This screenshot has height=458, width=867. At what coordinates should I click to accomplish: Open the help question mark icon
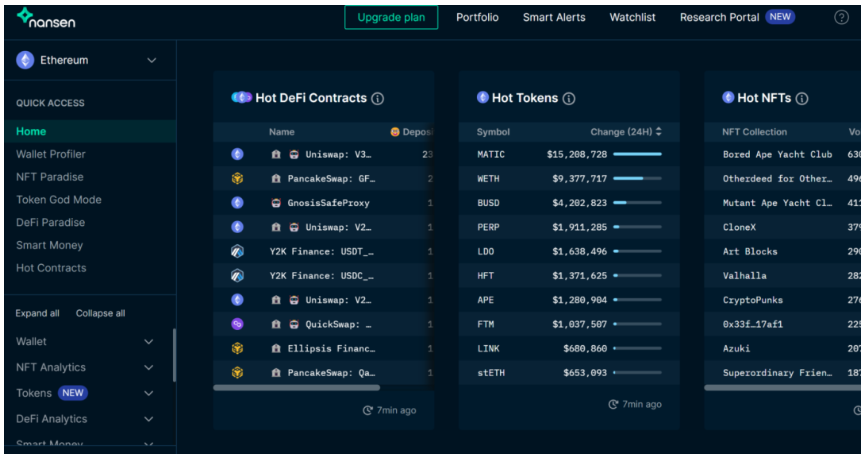pyautogui.click(x=841, y=18)
